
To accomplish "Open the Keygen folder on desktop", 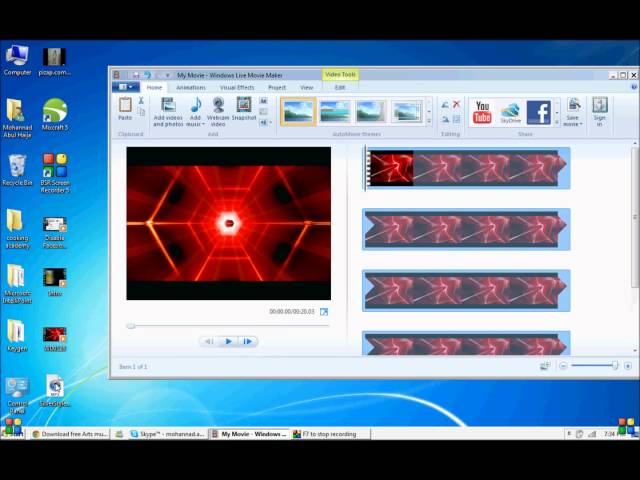I will click(x=17, y=336).
